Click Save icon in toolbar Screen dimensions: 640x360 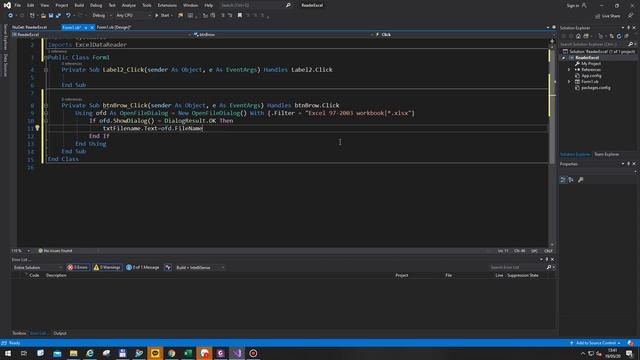point(51,16)
